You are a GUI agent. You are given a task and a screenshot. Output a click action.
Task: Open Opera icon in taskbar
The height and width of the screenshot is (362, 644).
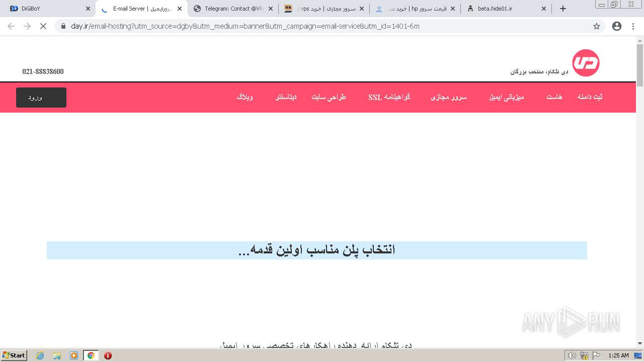(108, 355)
